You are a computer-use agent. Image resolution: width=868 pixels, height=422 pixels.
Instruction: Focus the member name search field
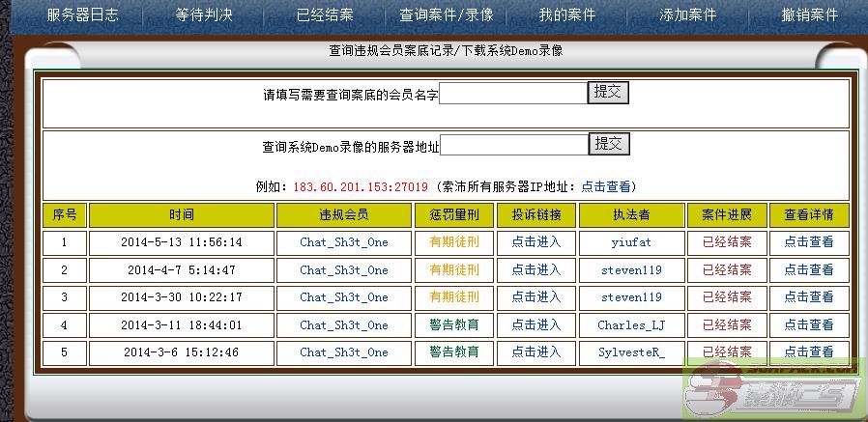512,94
